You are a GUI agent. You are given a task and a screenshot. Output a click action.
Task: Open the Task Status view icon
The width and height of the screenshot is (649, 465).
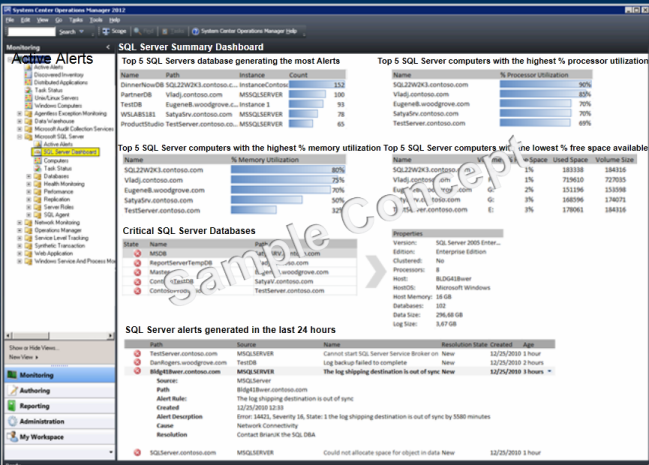28,90
